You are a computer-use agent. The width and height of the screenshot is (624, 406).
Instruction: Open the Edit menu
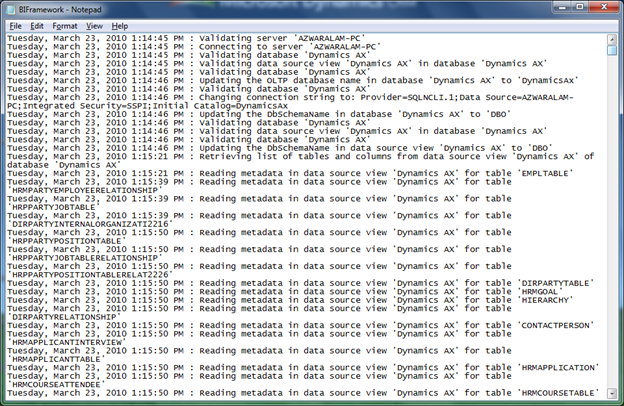[x=37, y=26]
